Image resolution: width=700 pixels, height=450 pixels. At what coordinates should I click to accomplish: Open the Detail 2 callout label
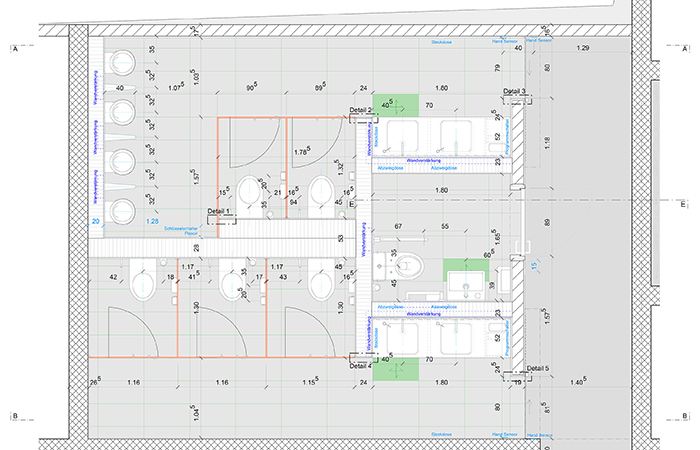(360, 109)
